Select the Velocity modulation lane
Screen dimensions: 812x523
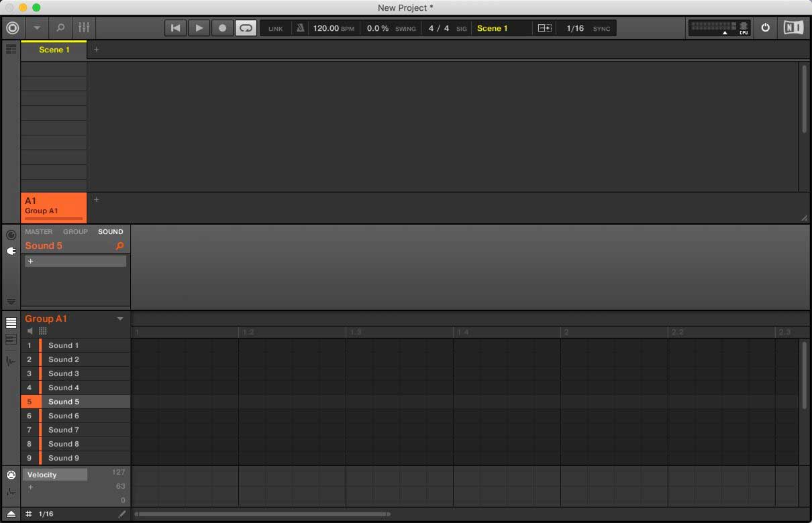55,475
